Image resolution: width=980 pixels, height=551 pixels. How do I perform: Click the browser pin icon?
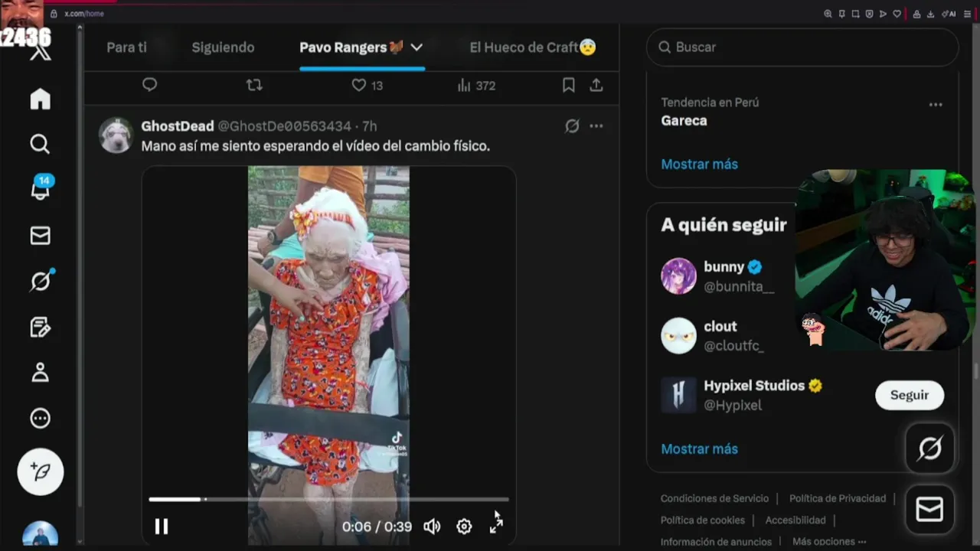841,14
